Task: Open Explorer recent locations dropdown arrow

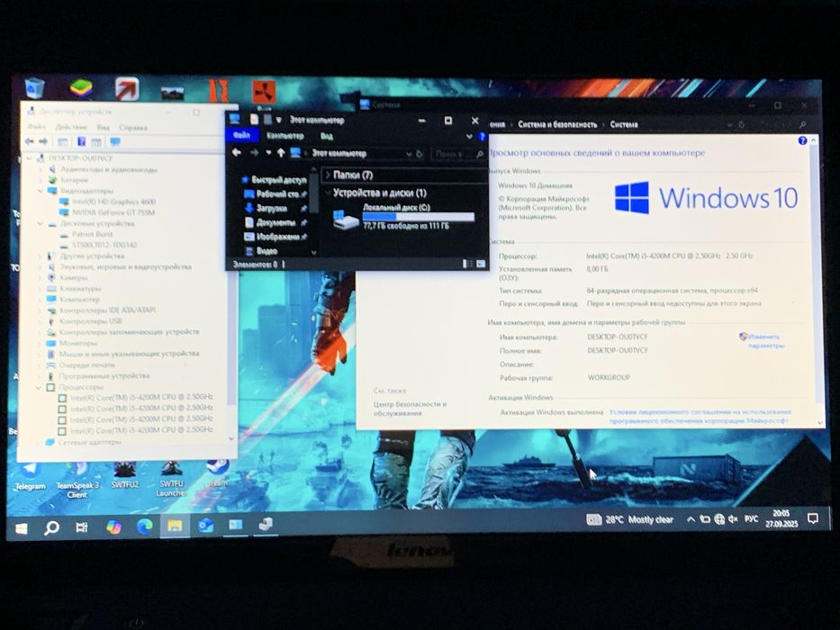Action: (x=268, y=153)
